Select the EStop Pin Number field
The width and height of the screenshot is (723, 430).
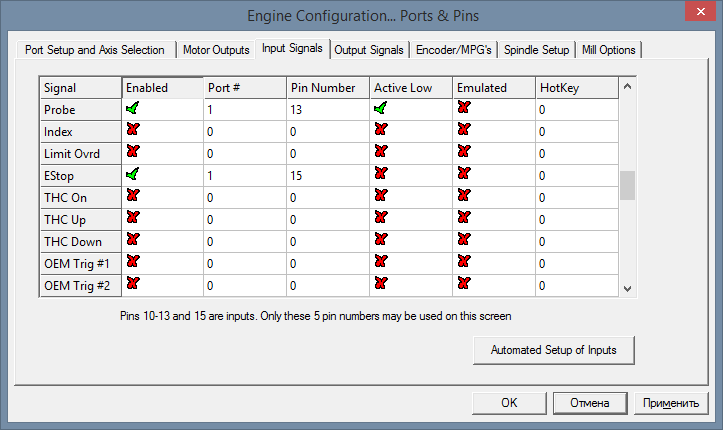pyautogui.click(x=327, y=175)
